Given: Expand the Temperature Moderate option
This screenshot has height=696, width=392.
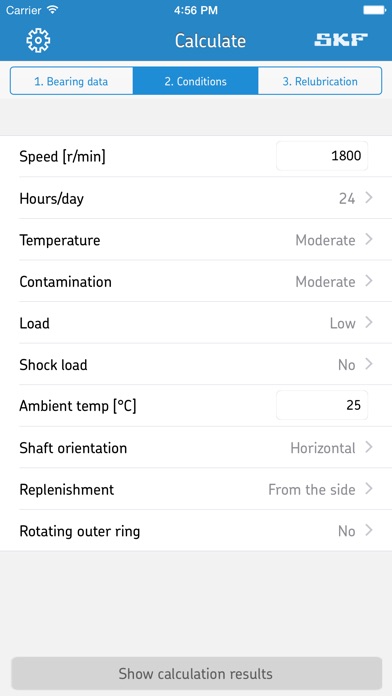Looking at the screenshot, I should [196, 240].
